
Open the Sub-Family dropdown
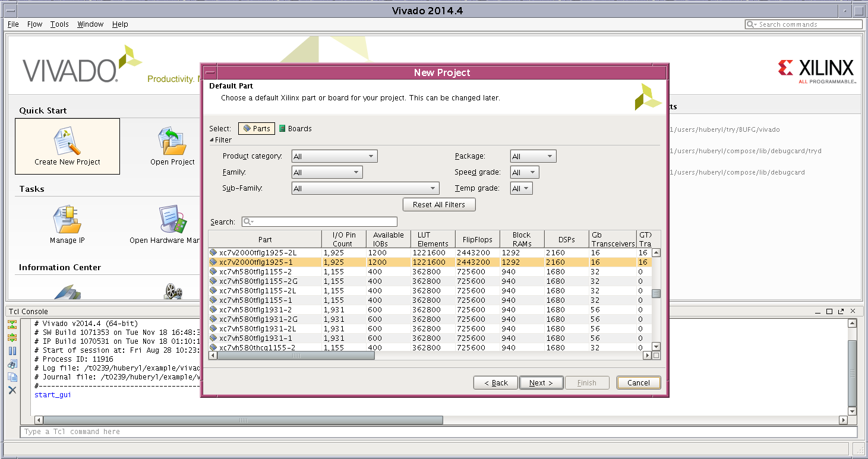tap(365, 188)
